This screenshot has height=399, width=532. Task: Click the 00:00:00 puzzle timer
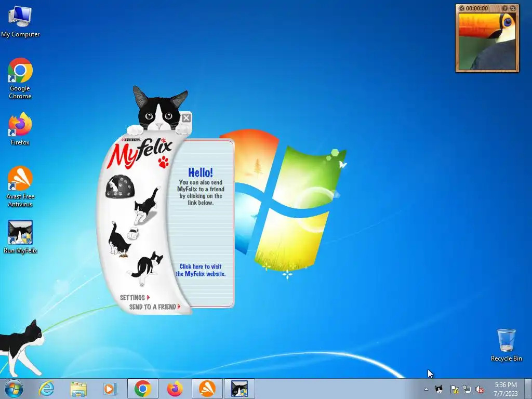(x=477, y=8)
